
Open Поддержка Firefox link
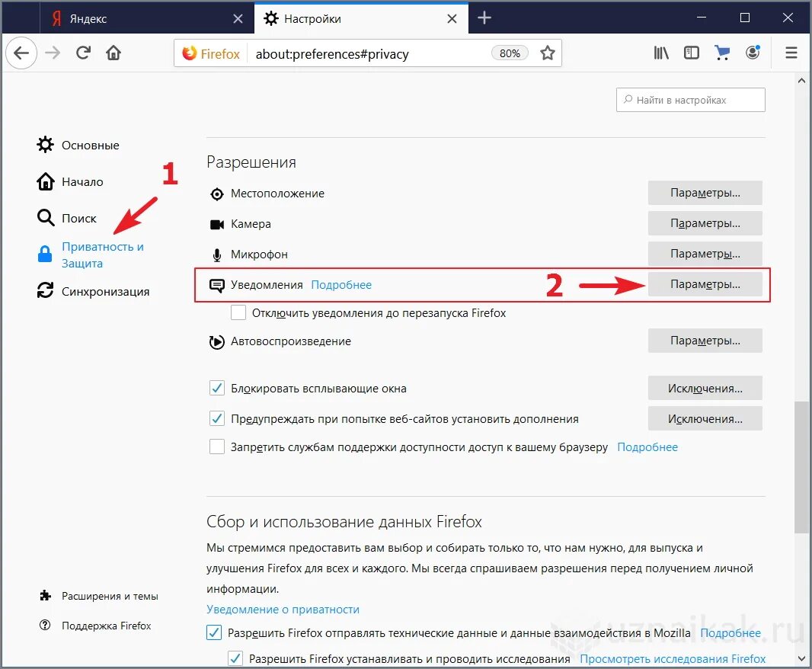click(x=95, y=626)
